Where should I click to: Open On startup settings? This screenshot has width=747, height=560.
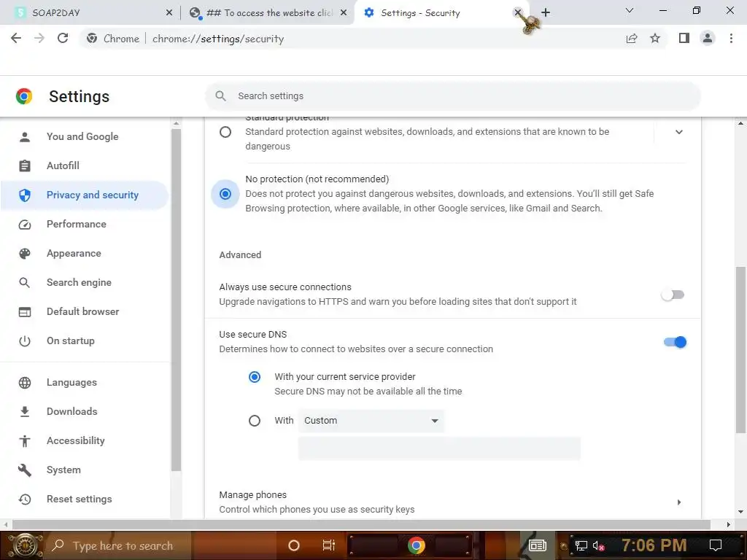[71, 341]
